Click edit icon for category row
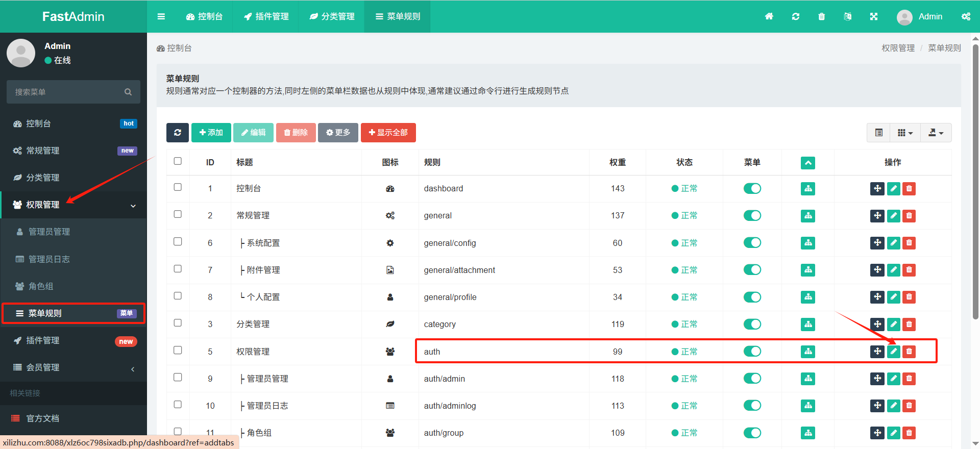980x449 pixels. pyautogui.click(x=894, y=324)
